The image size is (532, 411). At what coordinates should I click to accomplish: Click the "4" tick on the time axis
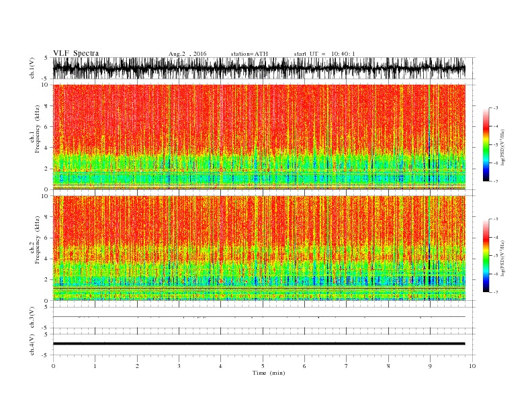220,366
